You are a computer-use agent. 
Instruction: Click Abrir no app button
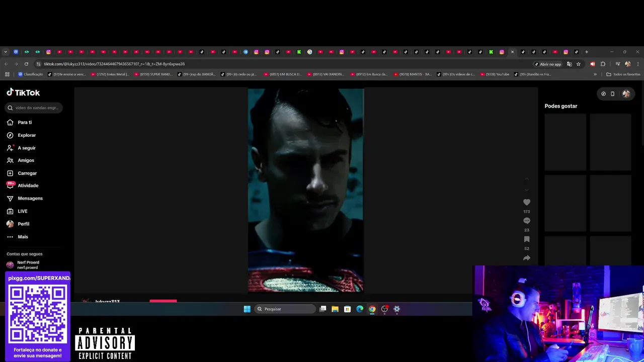[548, 64]
